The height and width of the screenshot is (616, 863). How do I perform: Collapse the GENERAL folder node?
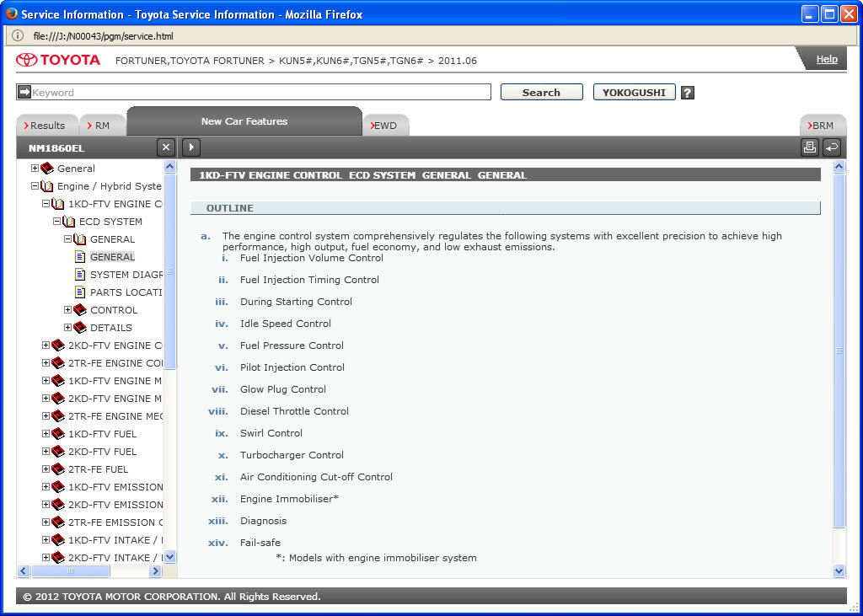[68, 239]
